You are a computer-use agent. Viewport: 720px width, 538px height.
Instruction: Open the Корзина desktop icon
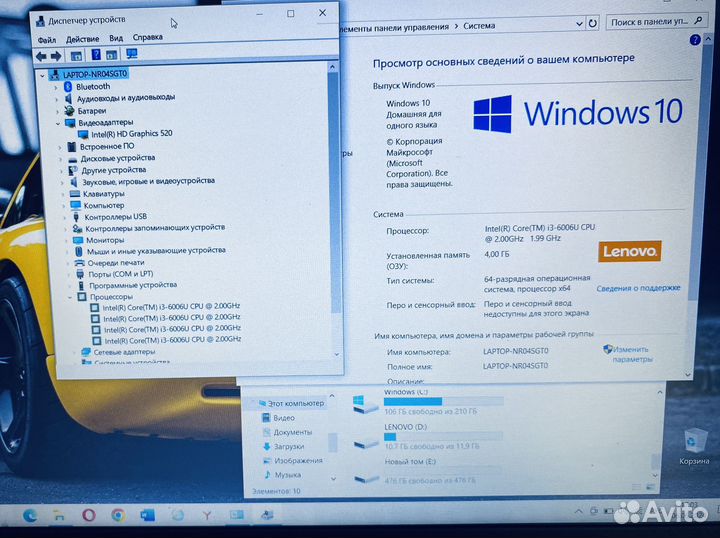[x=694, y=446]
